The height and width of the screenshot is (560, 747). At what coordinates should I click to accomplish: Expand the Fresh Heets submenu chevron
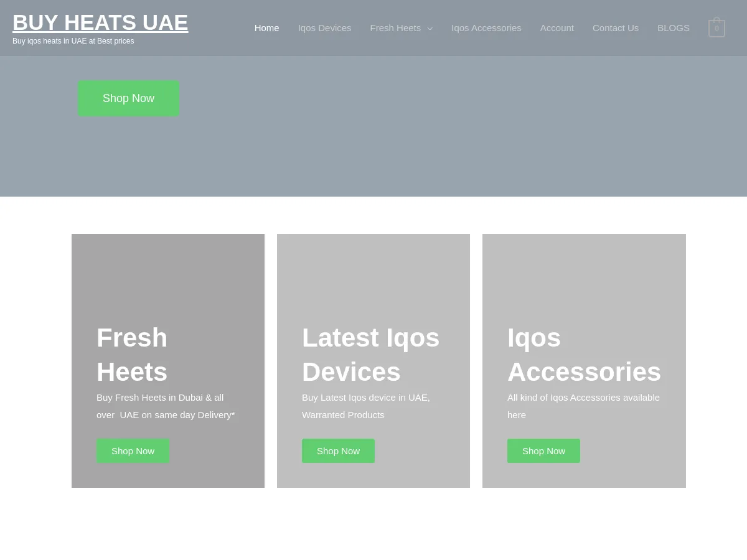click(430, 29)
